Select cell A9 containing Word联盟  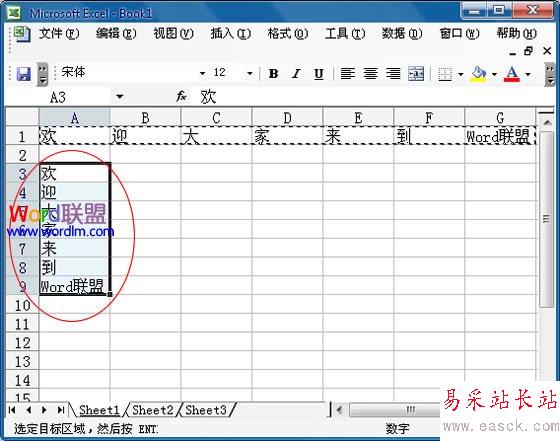[74, 286]
